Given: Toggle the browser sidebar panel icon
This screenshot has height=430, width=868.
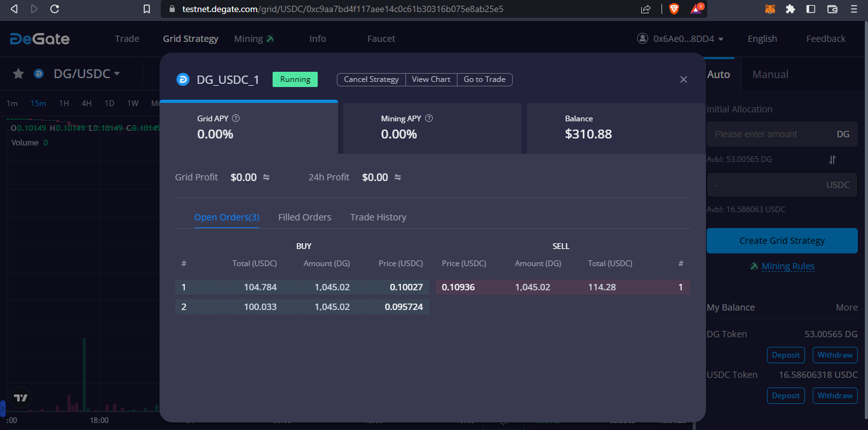Looking at the screenshot, I should click(811, 9).
